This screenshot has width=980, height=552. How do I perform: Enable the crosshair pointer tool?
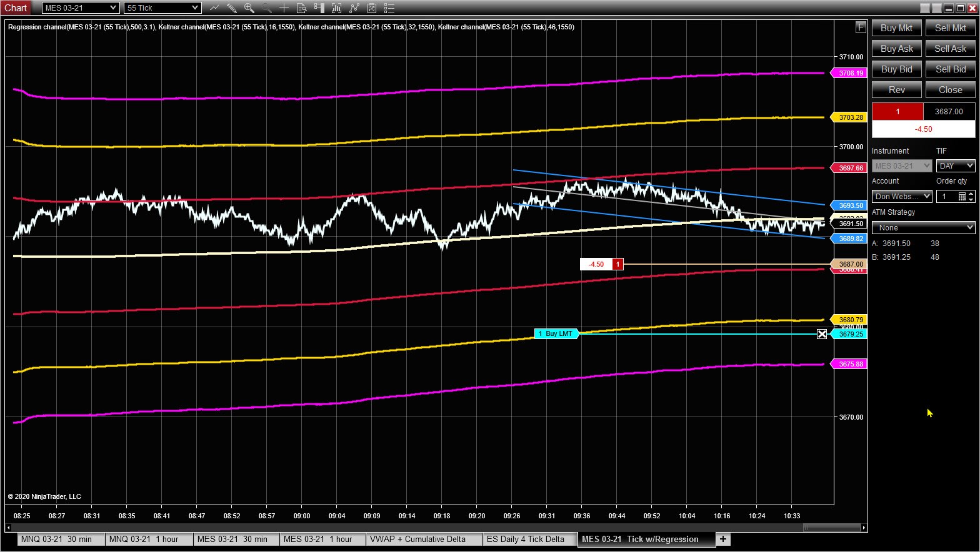pyautogui.click(x=284, y=8)
